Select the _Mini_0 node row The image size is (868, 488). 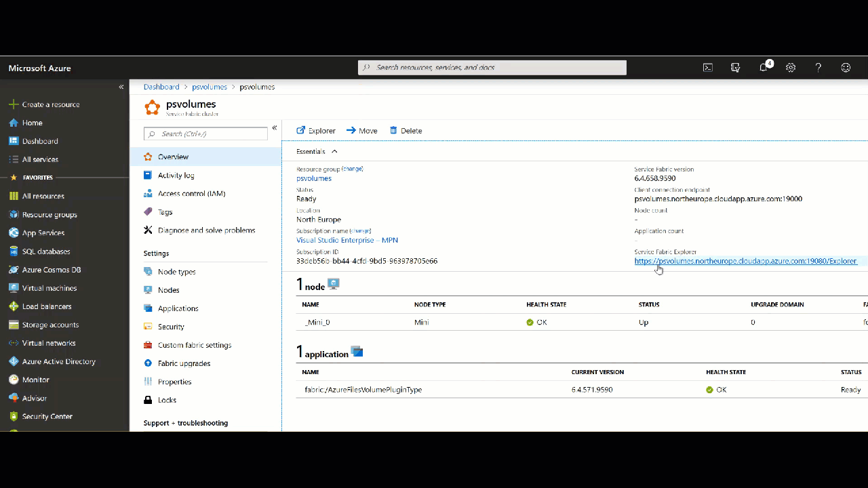pyautogui.click(x=582, y=322)
